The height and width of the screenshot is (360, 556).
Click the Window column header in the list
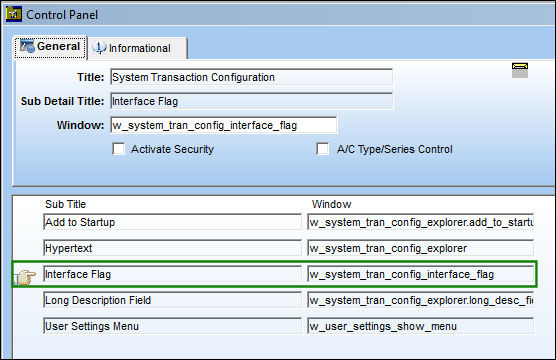pos(332,204)
